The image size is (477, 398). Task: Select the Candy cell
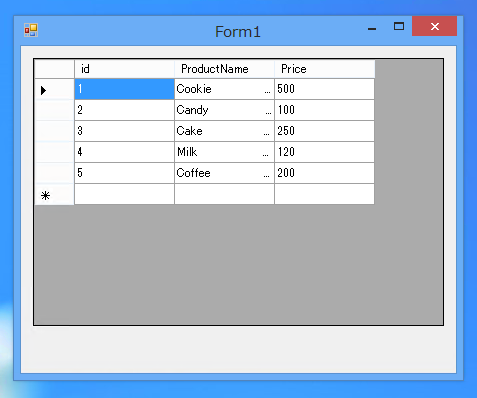[x=224, y=110]
